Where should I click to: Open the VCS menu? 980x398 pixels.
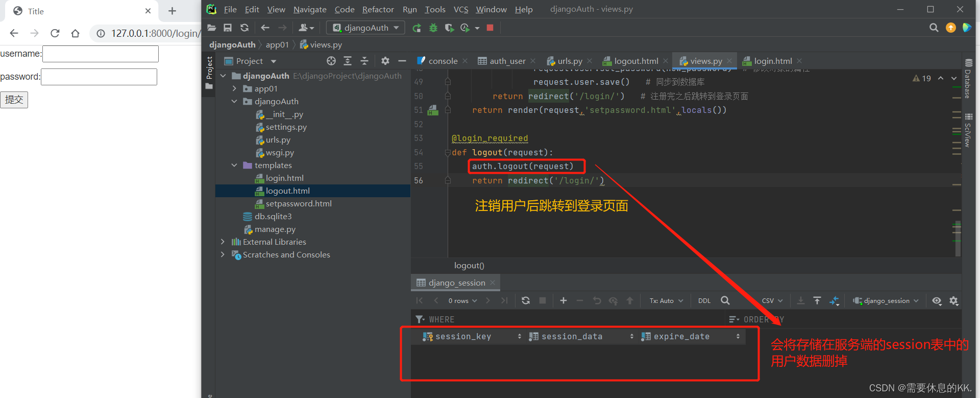coord(461,9)
